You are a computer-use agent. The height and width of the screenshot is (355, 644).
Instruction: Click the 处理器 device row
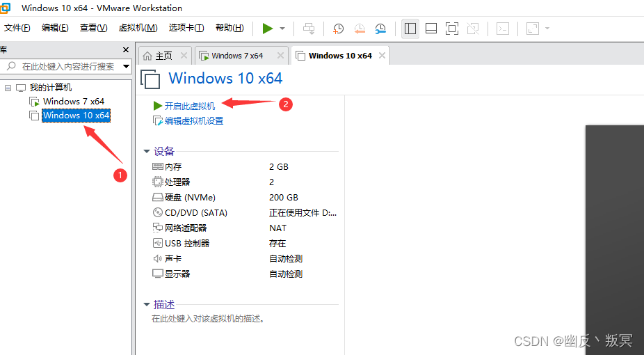coord(245,182)
